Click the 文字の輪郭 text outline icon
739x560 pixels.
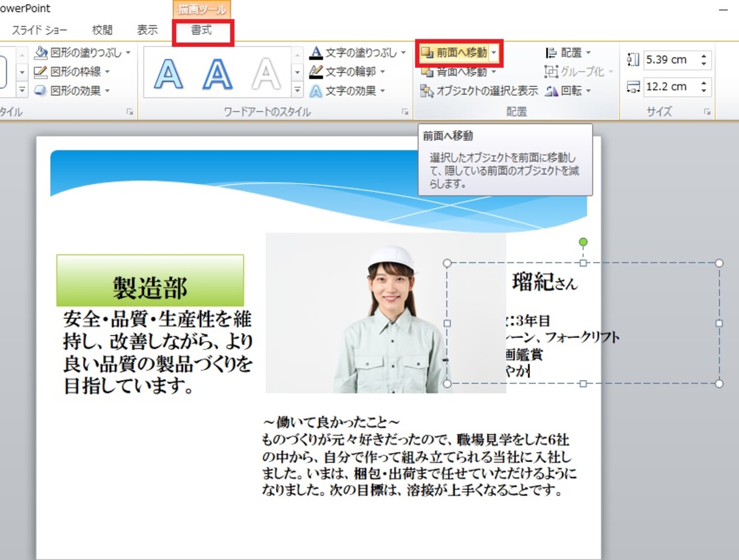pos(316,72)
